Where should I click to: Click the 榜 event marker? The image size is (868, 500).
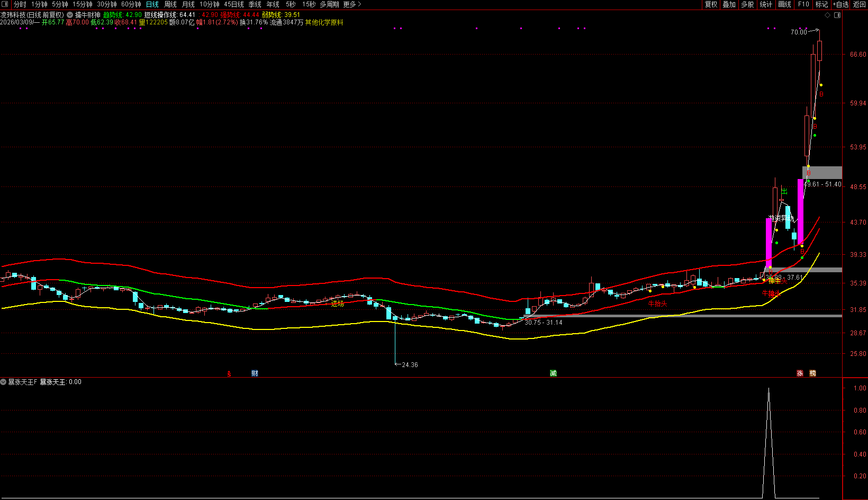[813, 373]
